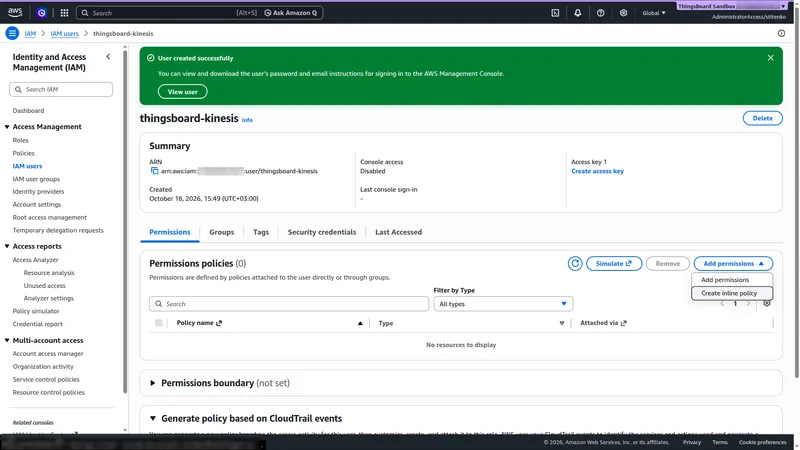The width and height of the screenshot is (800, 450).
Task: Collapse the Multi-account access section
Action: 7,340
